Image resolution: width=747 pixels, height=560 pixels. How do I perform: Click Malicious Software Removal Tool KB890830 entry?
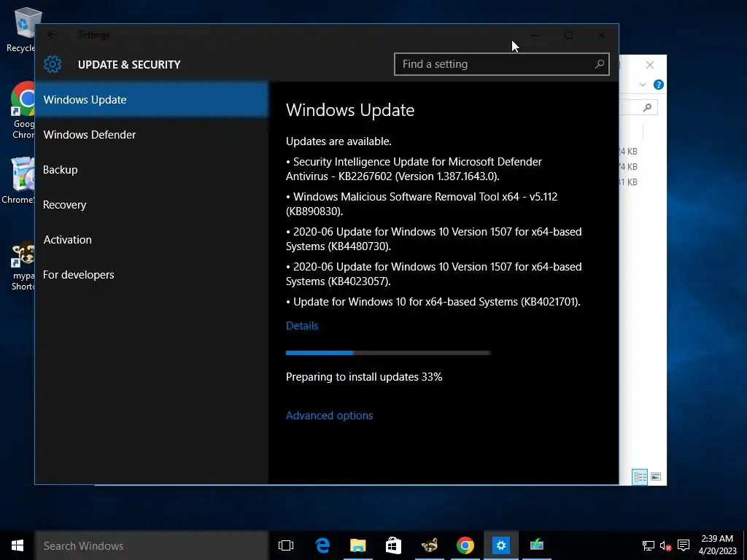tap(422, 204)
